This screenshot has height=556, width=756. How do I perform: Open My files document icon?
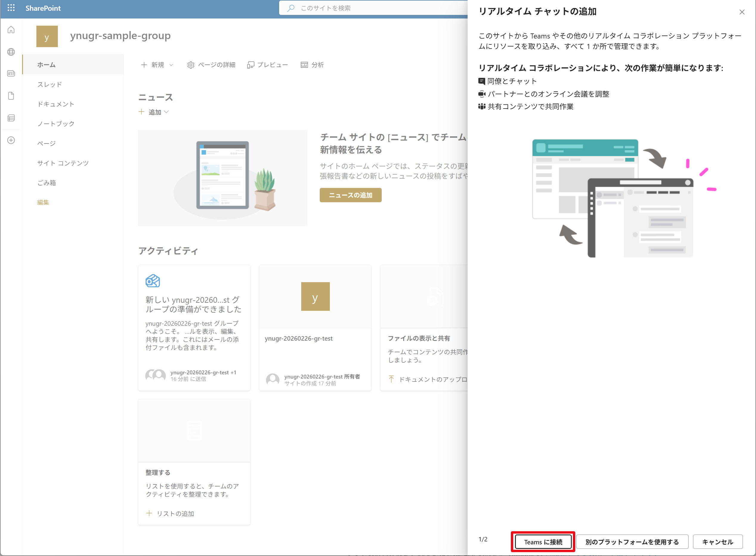pos(11,96)
